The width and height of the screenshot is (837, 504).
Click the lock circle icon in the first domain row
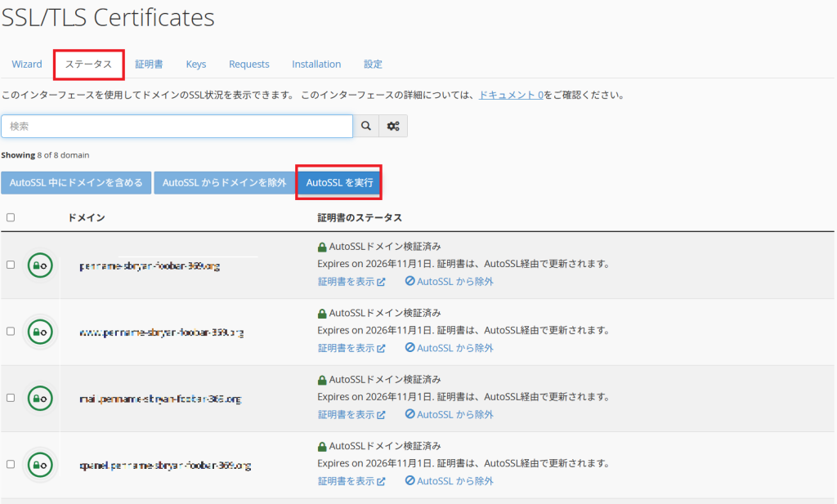pyautogui.click(x=40, y=265)
